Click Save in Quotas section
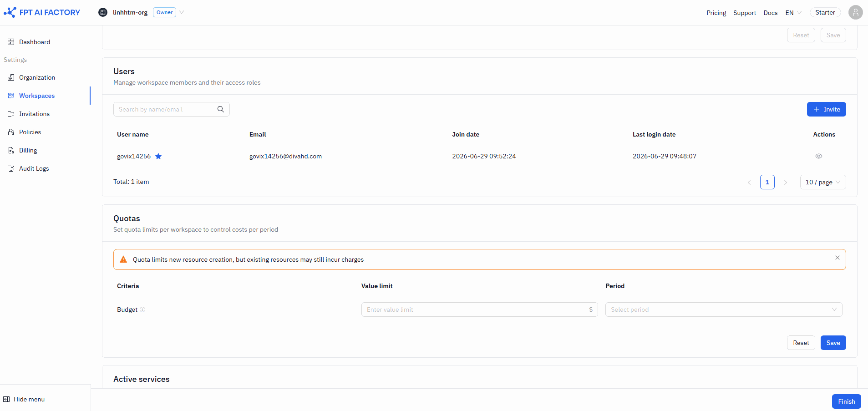This screenshot has height=411, width=868. coord(833,343)
